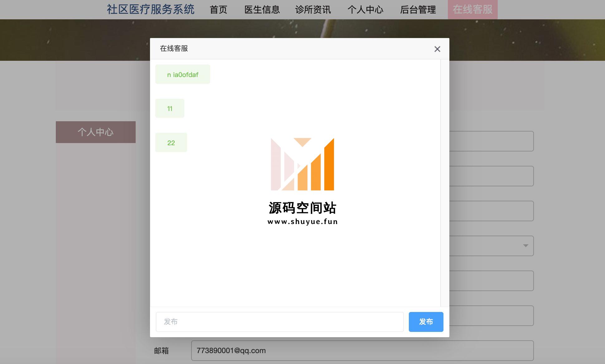Image resolution: width=605 pixels, height=364 pixels.
Task: Click the blue 发布 send button
Action: point(426,322)
